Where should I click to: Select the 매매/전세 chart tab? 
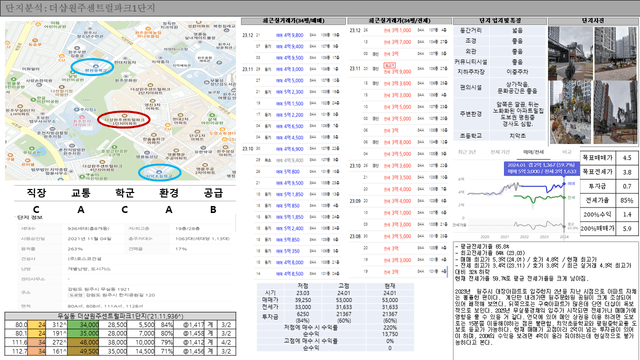pos(533,152)
